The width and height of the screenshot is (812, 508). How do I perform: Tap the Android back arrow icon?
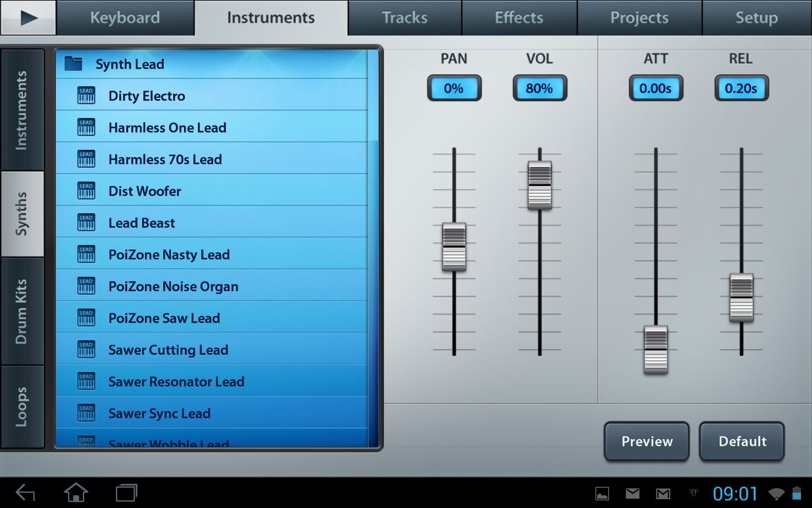[25, 493]
